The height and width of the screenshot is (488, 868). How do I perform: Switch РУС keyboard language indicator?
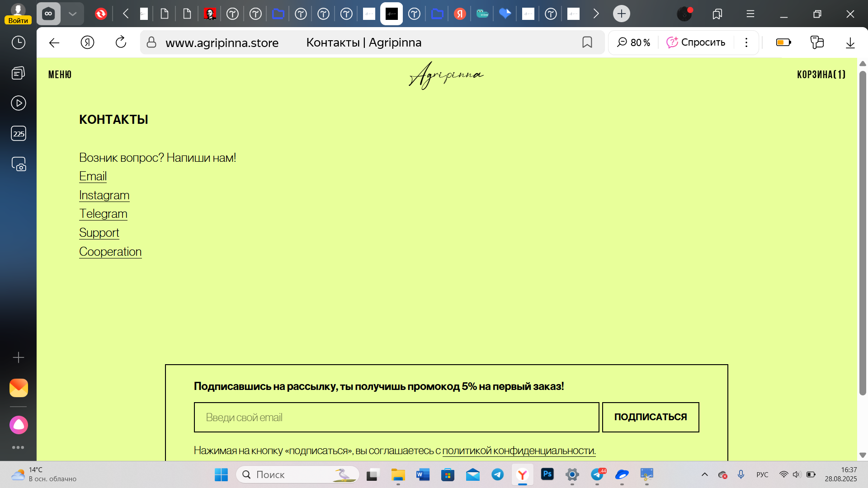[762, 474]
